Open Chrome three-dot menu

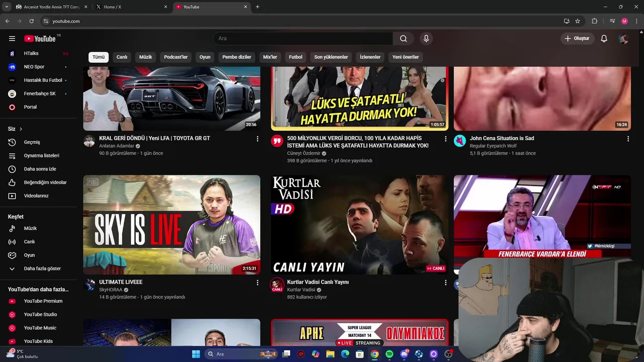click(636, 21)
